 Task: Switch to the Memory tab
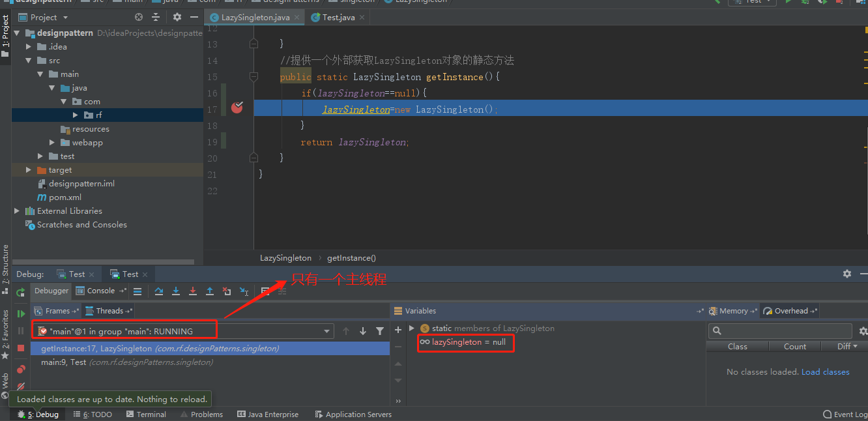[x=734, y=311]
